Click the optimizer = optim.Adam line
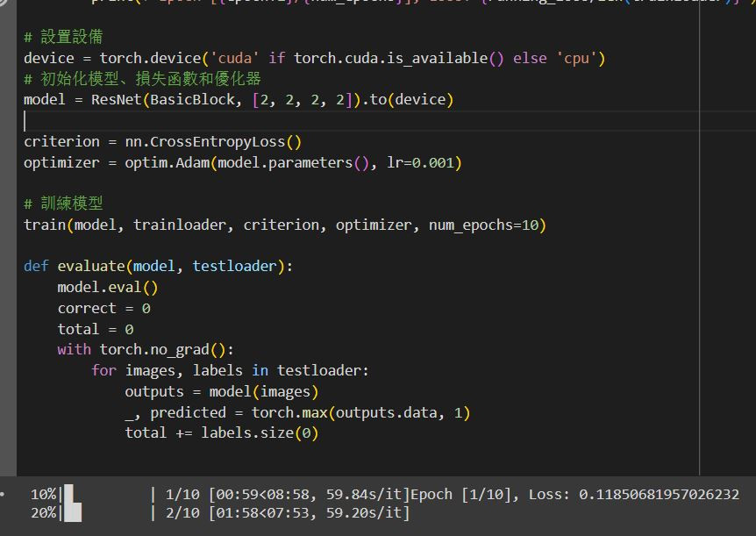Viewport: 756px width, 536px height. (x=243, y=163)
